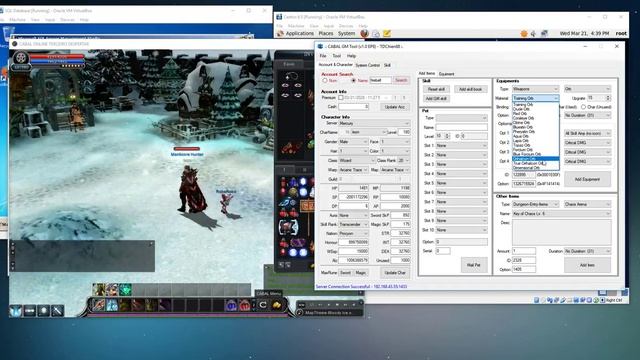Viewport: 640px width, 360px height.
Task: Click the hard disk icon in VirtualBox status bar
Action: click(536, 300)
